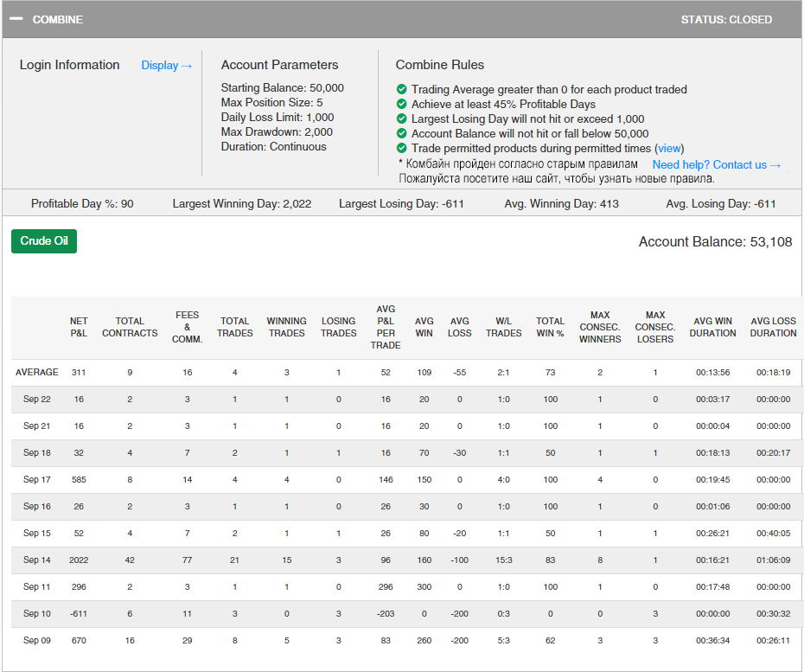Select the Sep 14 row
This screenshot has height=672, width=804.
click(x=36, y=560)
